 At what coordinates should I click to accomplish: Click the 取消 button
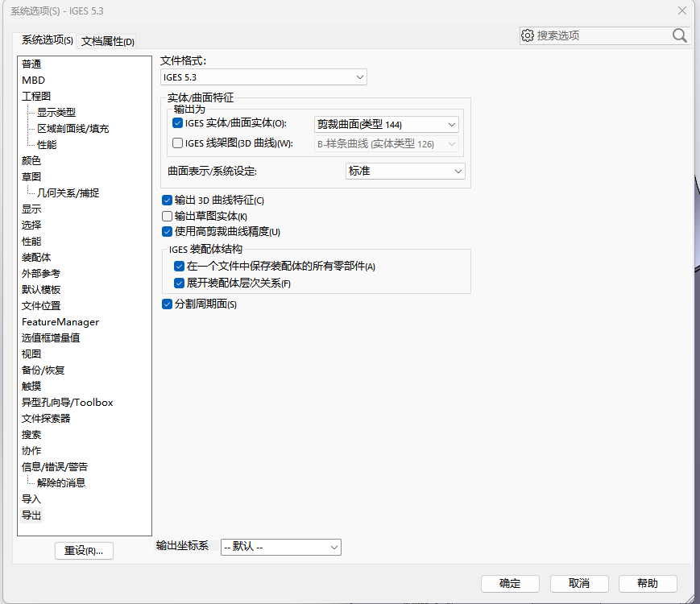(x=579, y=584)
